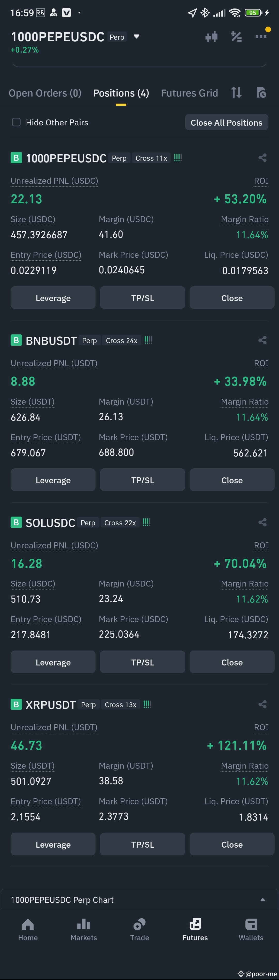The height and width of the screenshot is (980, 279).
Task: Open the three-dot more options menu
Action: [x=261, y=37]
